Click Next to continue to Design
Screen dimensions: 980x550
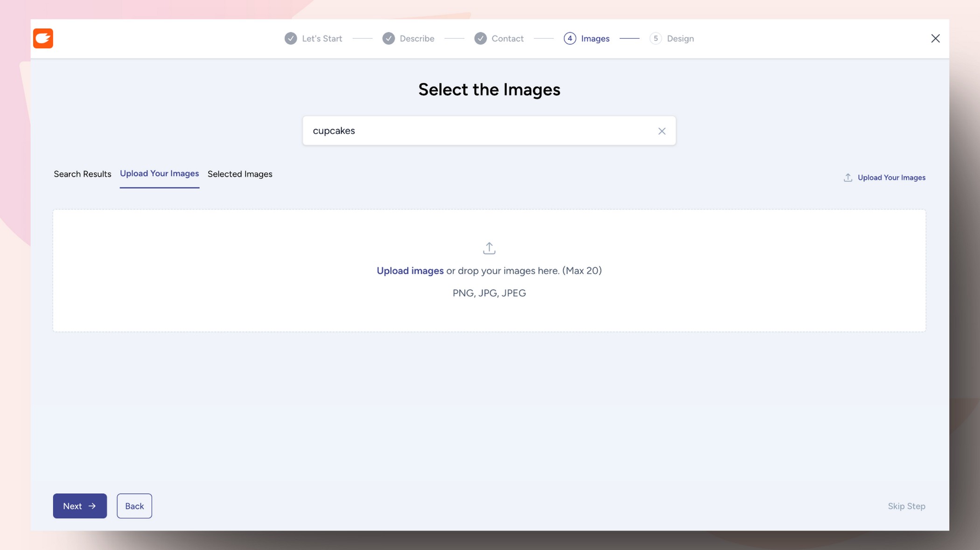[79, 506]
